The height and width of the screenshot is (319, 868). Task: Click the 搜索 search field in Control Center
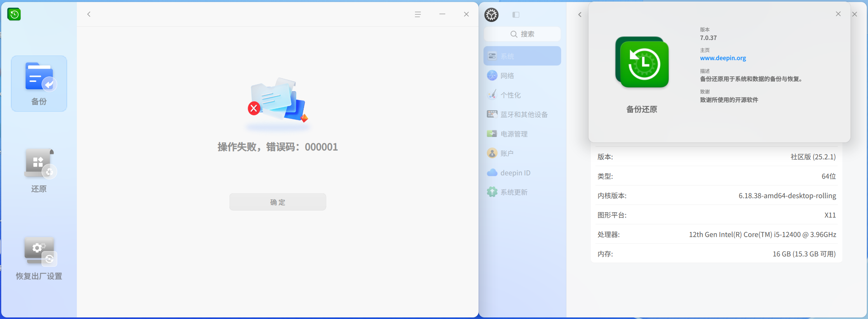(522, 34)
